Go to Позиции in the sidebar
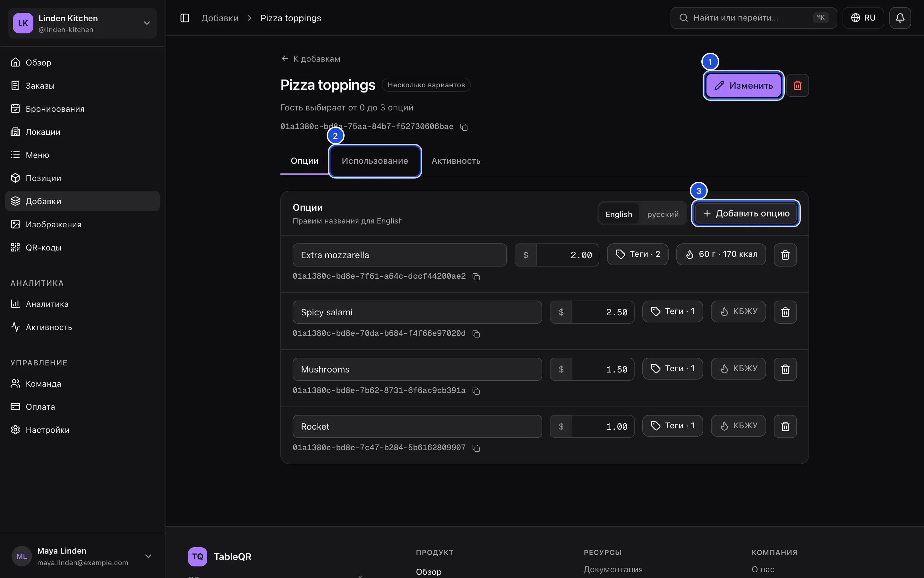The image size is (924, 578). click(x=82, y=178)
